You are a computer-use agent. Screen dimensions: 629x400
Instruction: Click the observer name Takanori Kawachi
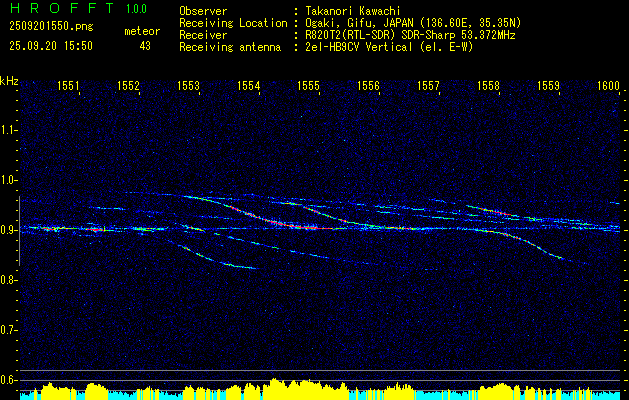[x=353, y=11]
